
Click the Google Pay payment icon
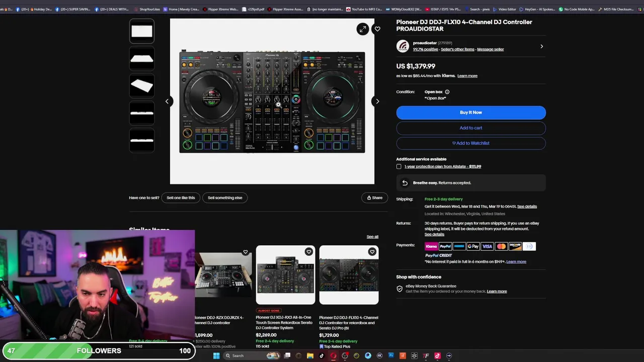click(473, 246)
